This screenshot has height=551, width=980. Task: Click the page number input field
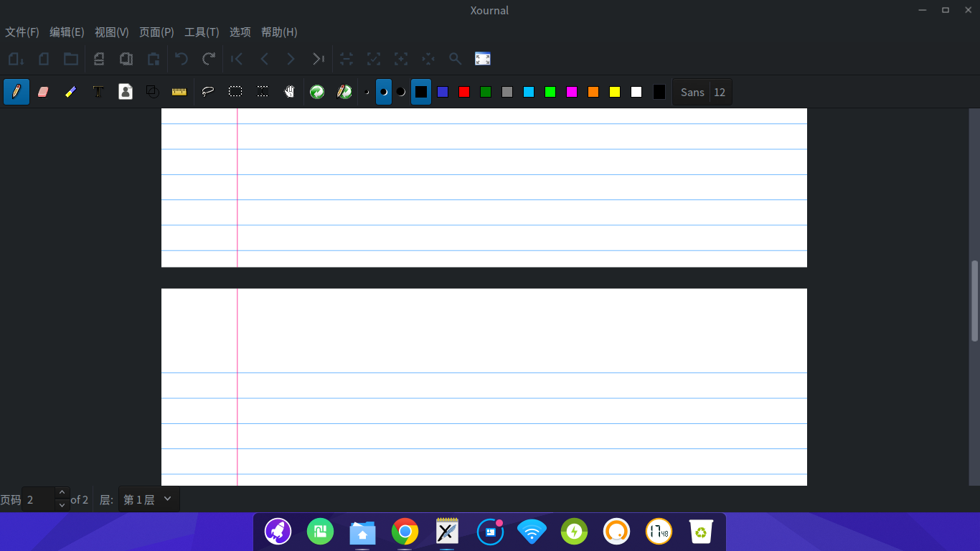click(x=39, y=499)
